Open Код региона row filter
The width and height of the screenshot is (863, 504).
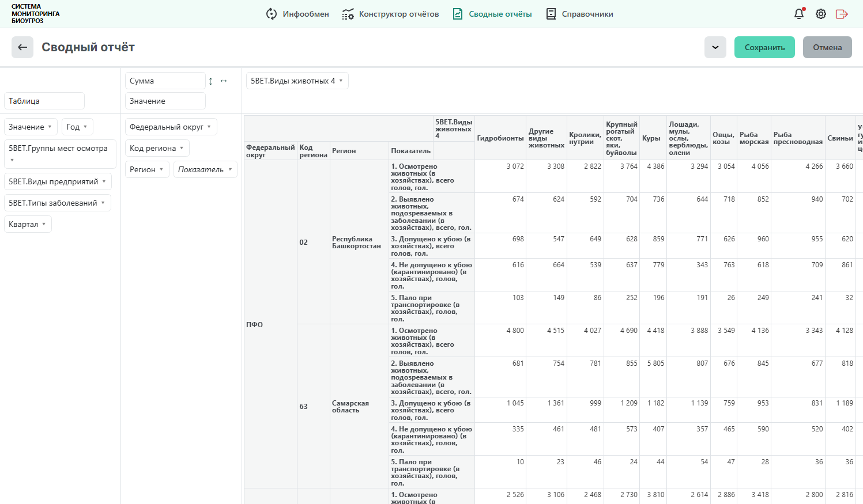coord(157,148)
